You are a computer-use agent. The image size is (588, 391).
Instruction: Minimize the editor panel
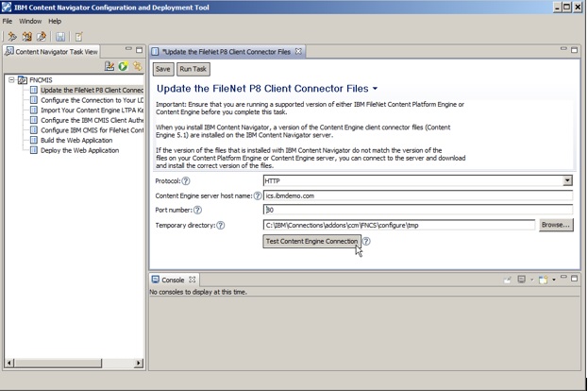click(563, 49)
